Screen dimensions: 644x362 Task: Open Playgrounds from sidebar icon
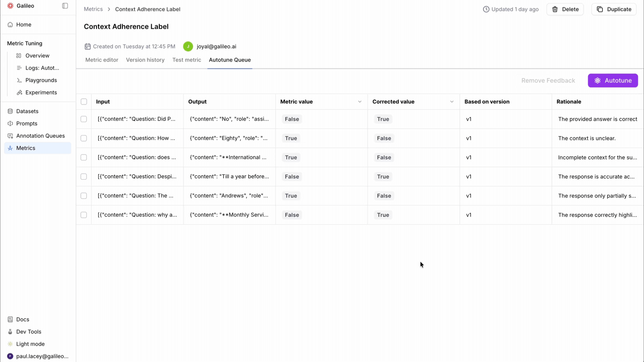pyautogui.click(x=19, y=80)
